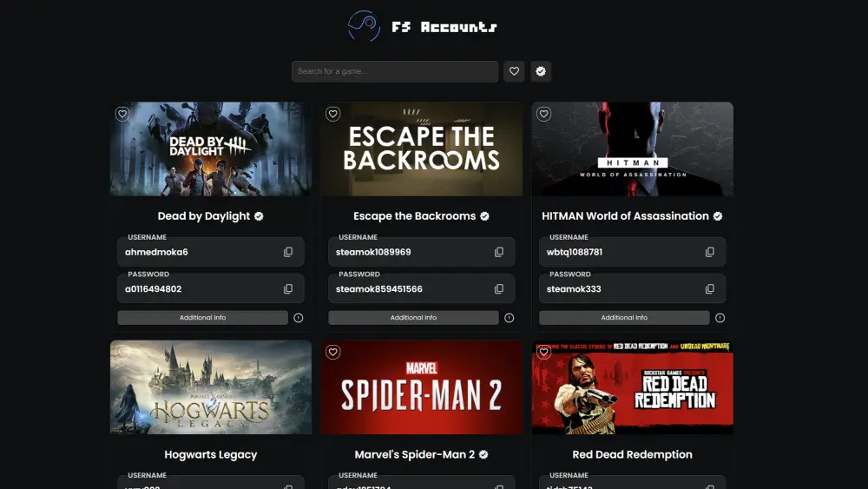Click the username value ahmedmoka6

(x=156, y=252)
